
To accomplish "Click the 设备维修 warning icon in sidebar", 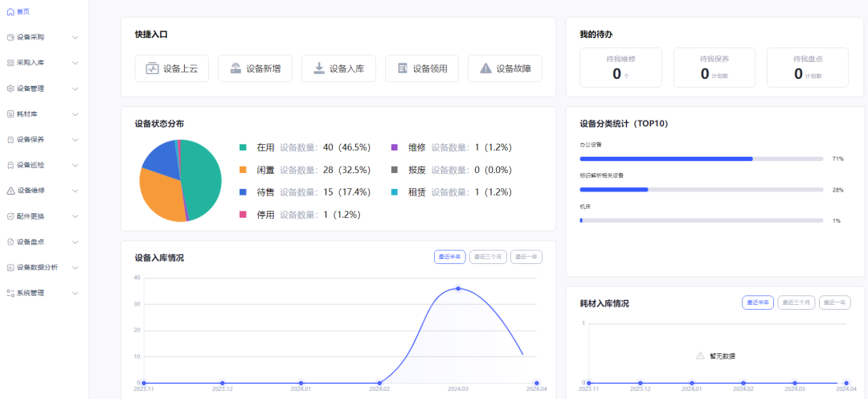I will [10, 191].
